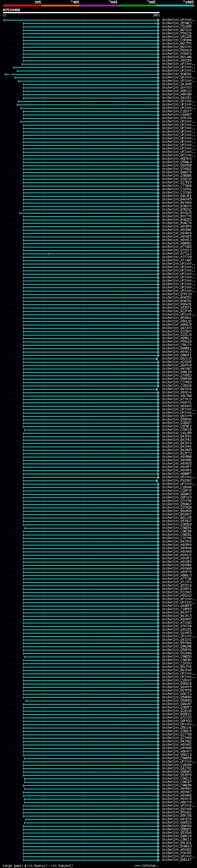
Task: Click hit label UniRef100_B4IPK0
Action: coord(176,436)
